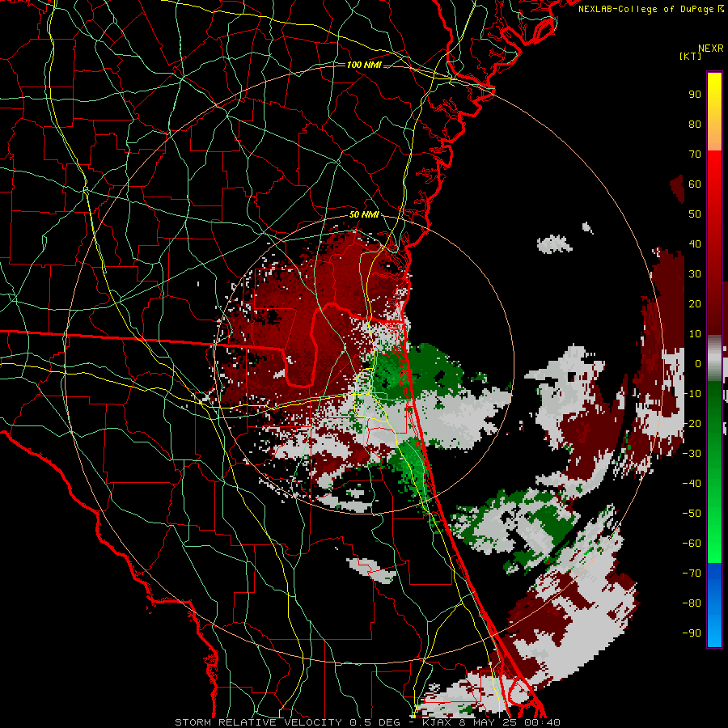Click the positive 40 value on the velocity scale
This screenshot has width=728, height=728.
[695, 244]
